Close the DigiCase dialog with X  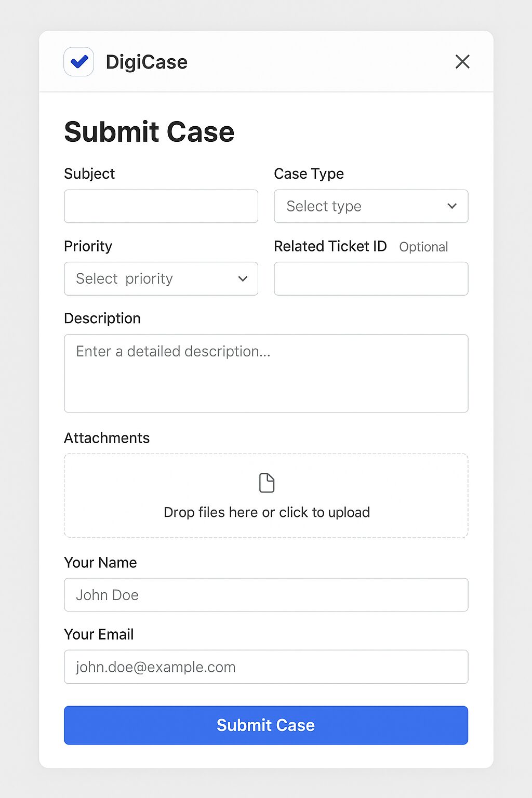(462, 62)
